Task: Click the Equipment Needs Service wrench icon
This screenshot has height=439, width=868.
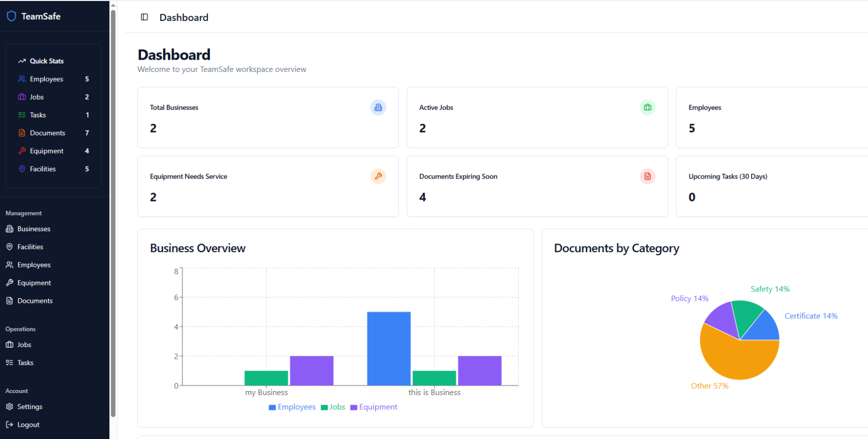Action: pos(378,177)
